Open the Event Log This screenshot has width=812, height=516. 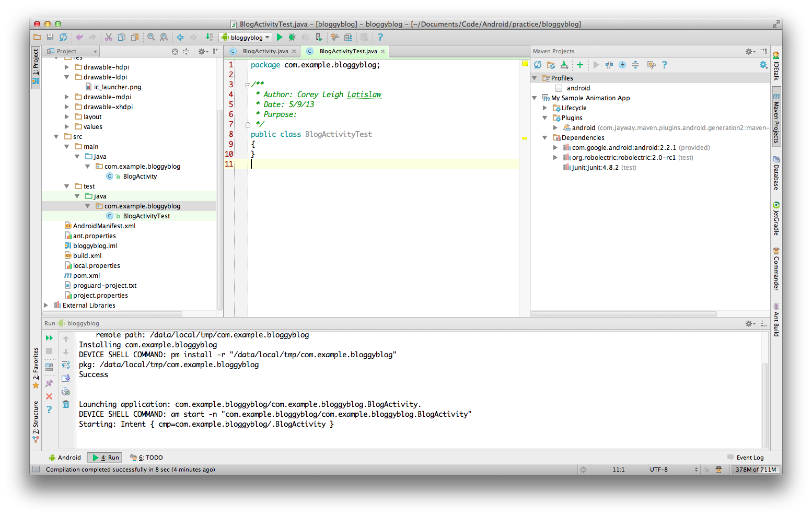[745, 458]
